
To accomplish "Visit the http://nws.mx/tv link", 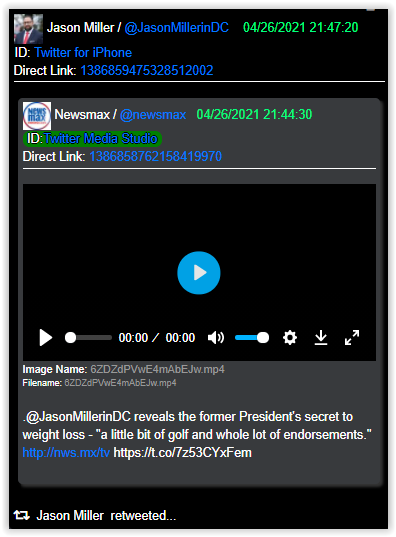I will pos(66,453).
